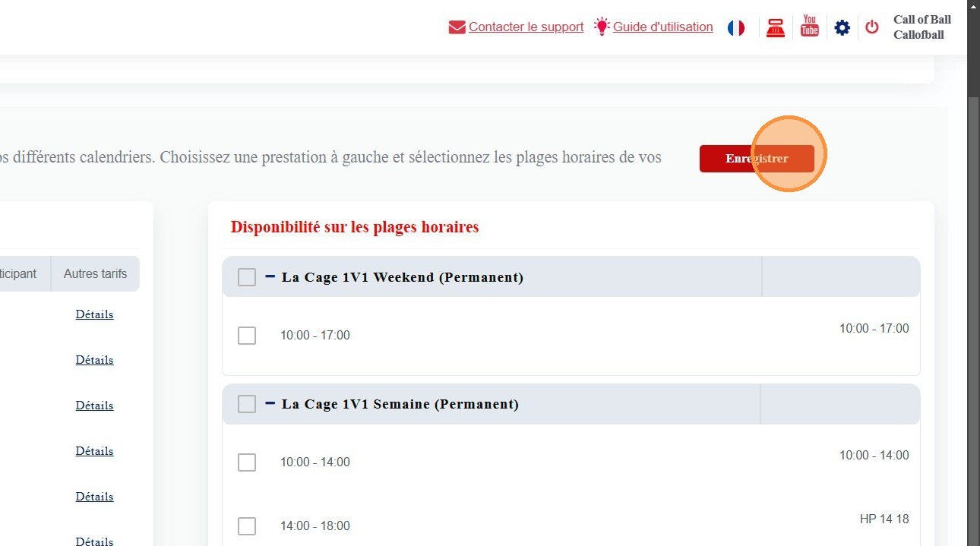Select the 14:00 - 18:00 slot checkbox

247,526
